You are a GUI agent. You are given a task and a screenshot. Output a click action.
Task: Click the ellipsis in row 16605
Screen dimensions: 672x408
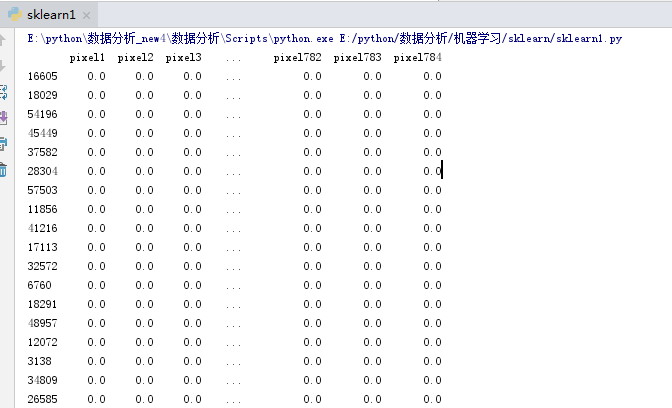[234, 79]
